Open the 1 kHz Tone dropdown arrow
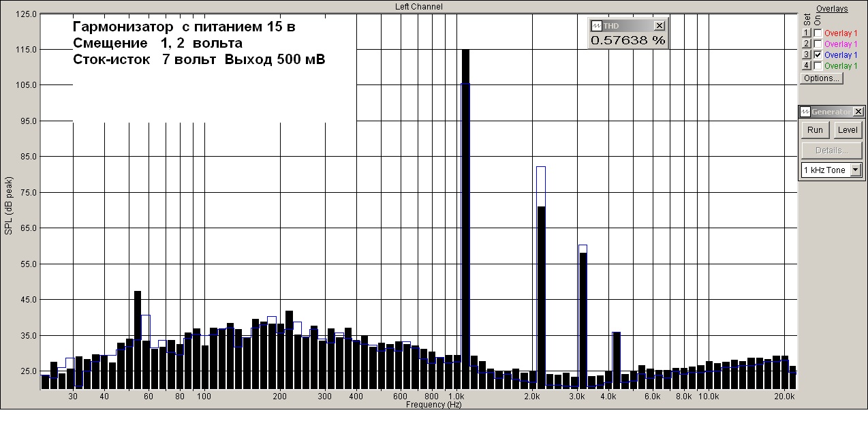The width and height of the screenshot is (868, 434). point(856,170)
